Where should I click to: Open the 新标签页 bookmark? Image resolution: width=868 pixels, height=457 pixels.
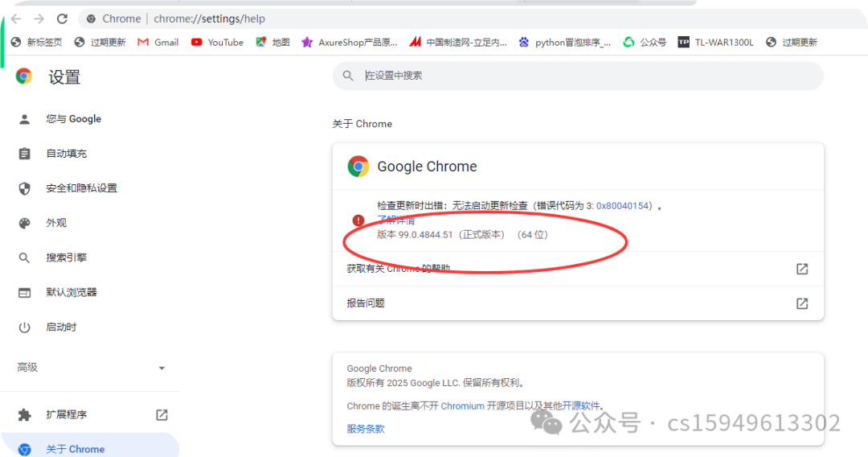tap(36, 42)
